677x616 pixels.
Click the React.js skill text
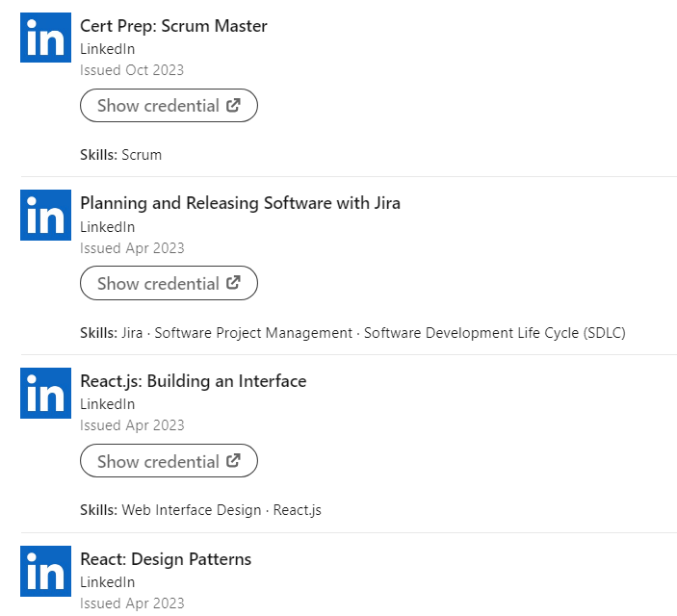coord(297,510)
